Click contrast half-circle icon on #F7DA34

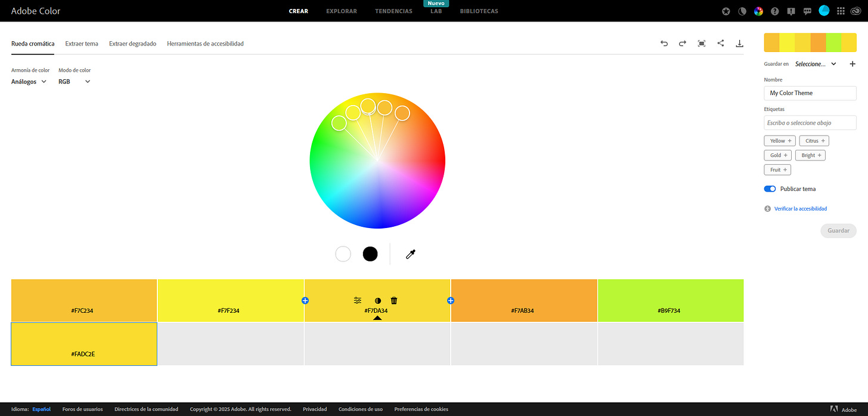[x=377, y=300]
